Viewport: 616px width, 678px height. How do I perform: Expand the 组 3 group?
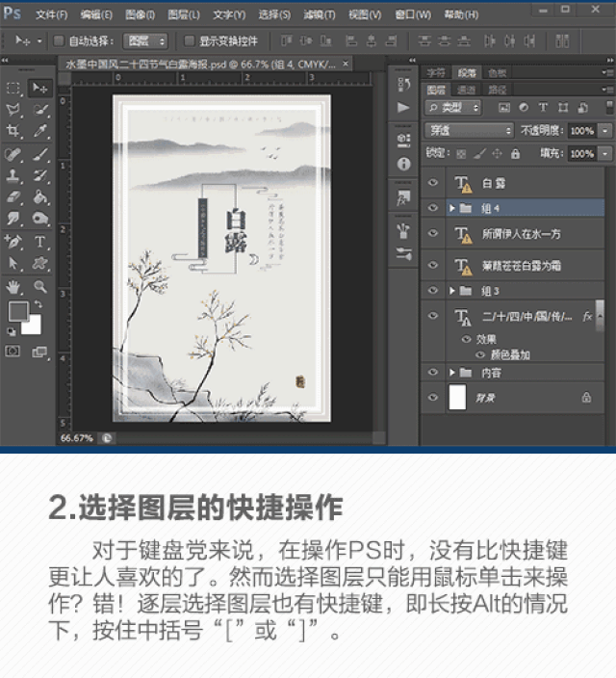451,291
